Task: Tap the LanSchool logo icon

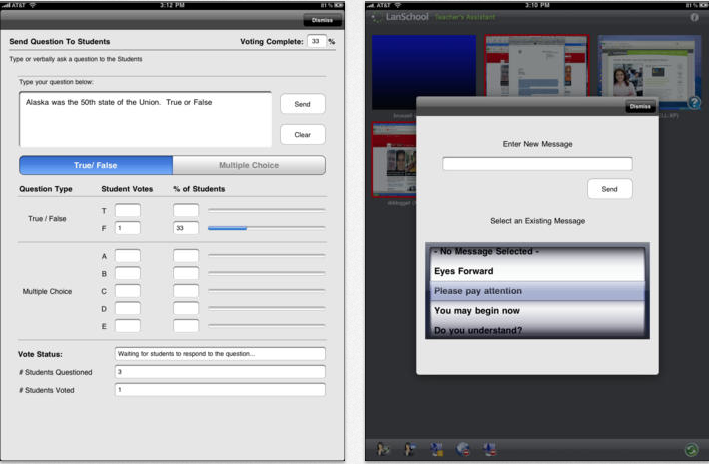Action: pyautogui.click(x=376, y=18)
